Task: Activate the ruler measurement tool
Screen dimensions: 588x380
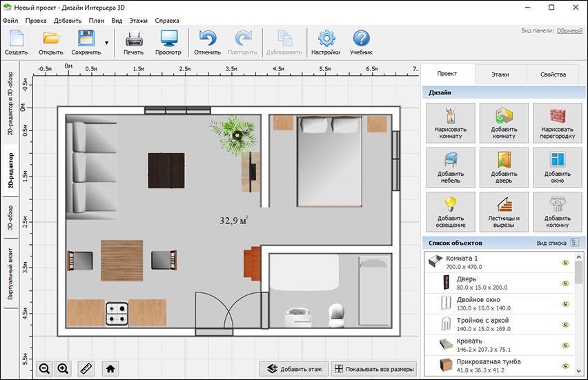Action: (x=86, y=369)
